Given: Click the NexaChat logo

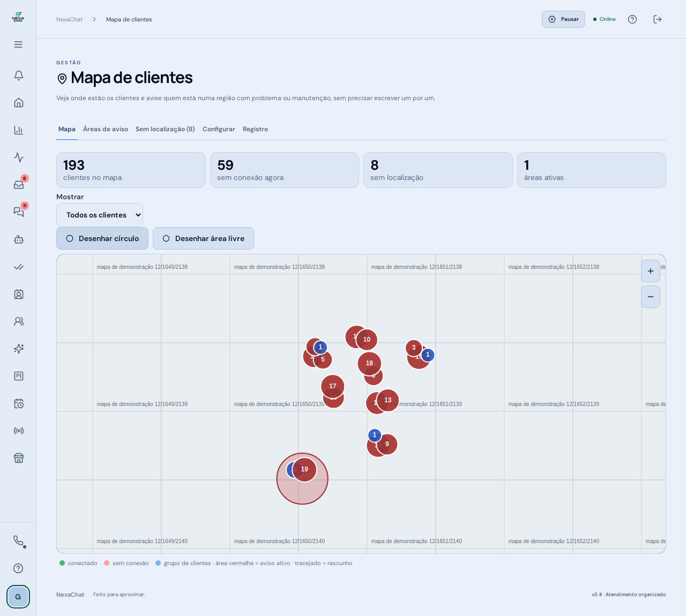Looking at the screenshot, I should point(18,17).
